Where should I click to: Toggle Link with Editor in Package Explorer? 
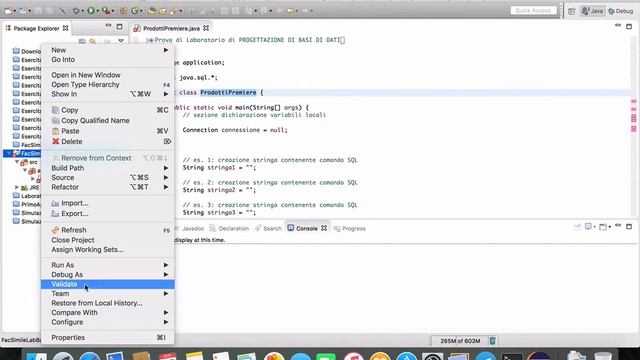[x=93, y=41]
